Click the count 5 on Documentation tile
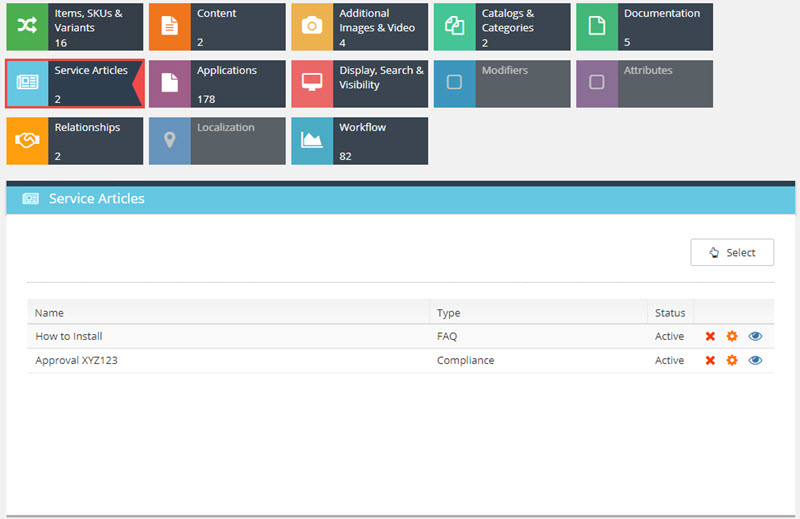800x519 pixels. 627,42
